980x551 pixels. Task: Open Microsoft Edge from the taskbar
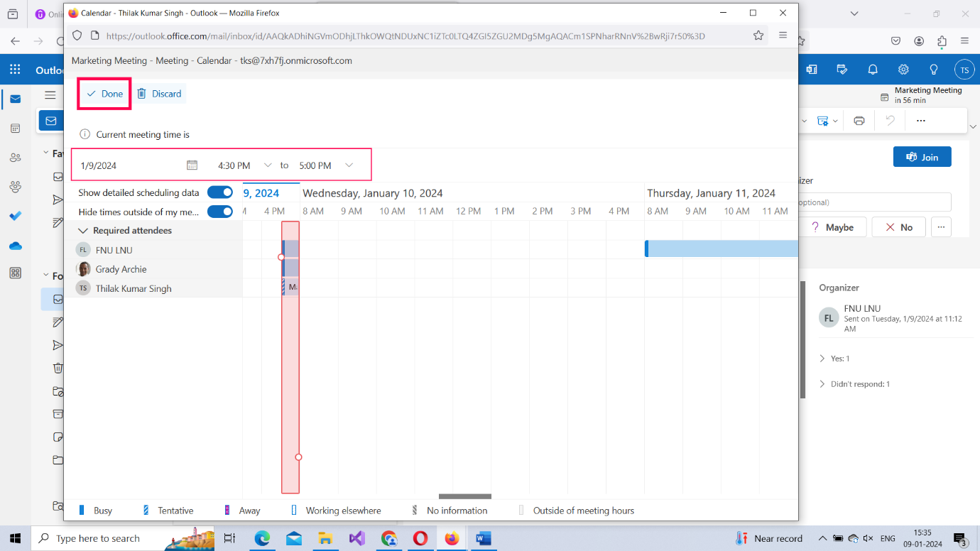pos(262,538)
